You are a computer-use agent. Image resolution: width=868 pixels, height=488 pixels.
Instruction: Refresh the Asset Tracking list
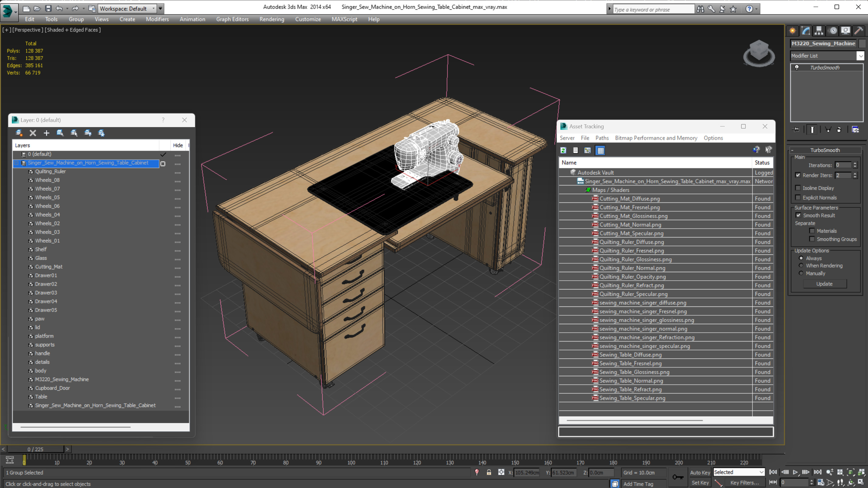(563, 151)
